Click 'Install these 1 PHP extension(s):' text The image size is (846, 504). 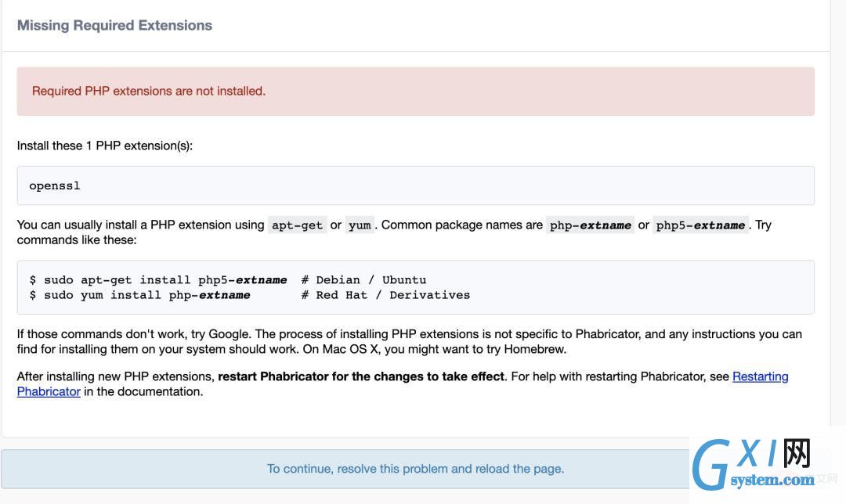click(x=105, y=146)
